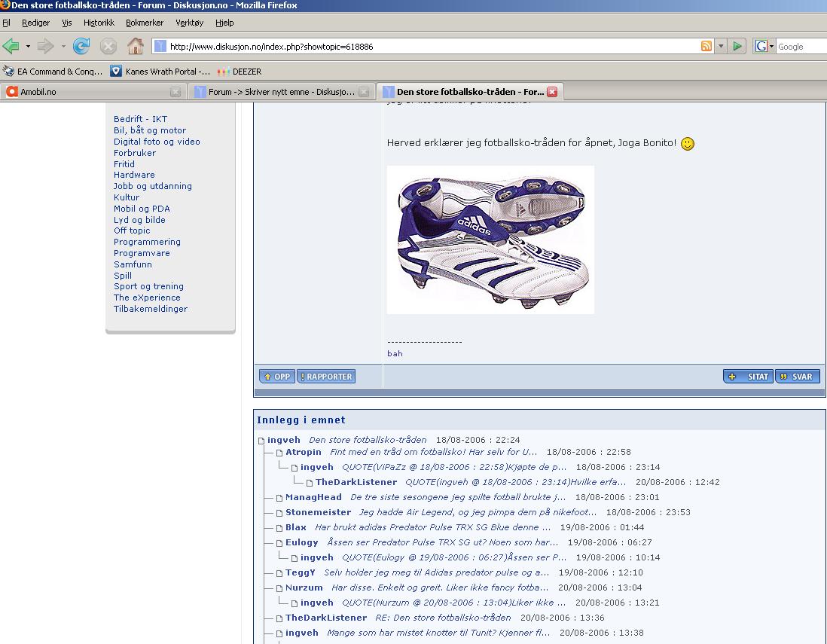Click the grey forward arrow button
This screenshot has height=644, width=827.
[46, 47]
